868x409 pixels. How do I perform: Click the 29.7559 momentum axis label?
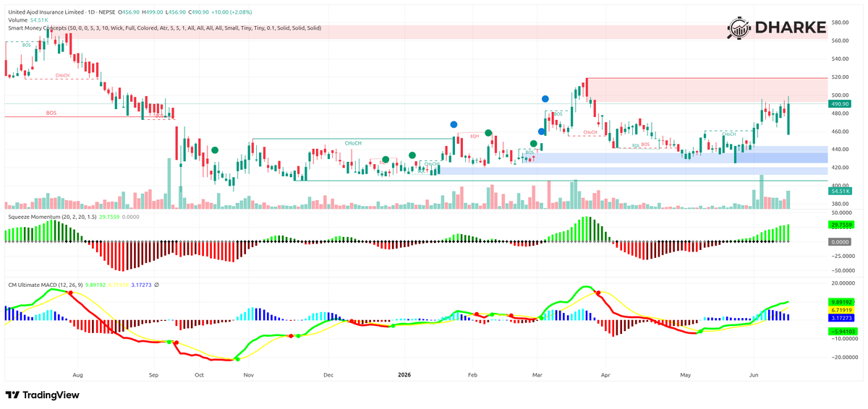click(841, 225)
